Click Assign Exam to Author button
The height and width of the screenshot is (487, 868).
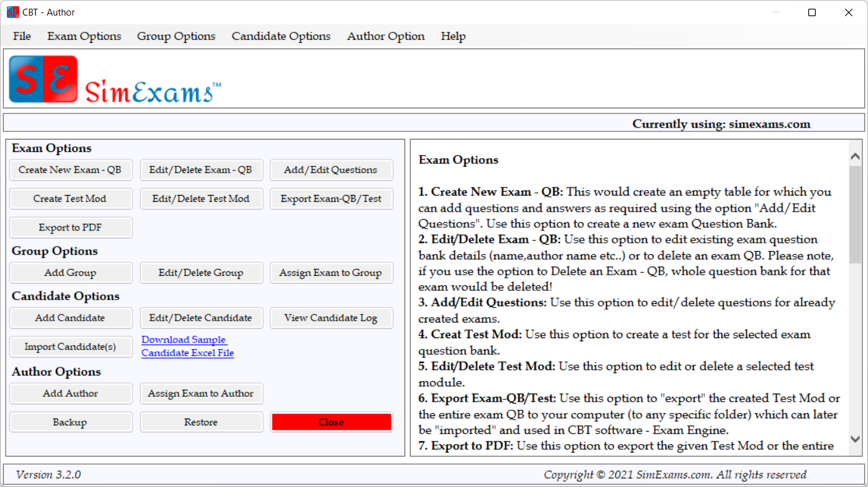201,394
